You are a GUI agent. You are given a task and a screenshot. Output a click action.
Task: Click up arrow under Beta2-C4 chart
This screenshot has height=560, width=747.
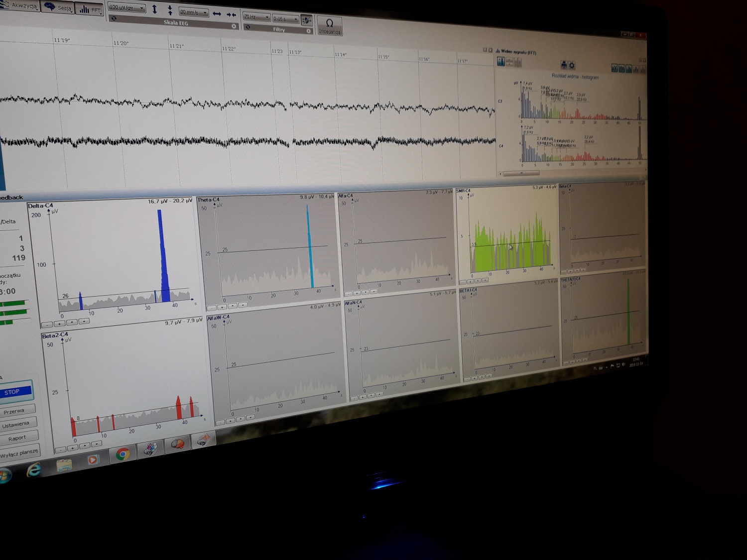pos(85,446)
